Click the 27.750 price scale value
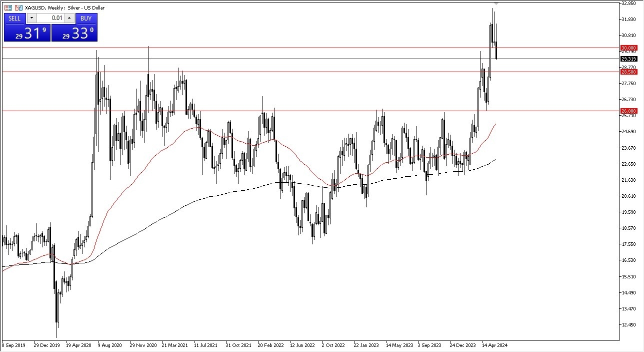Image resolution: width=644 pixels, height=352 pixels. pos(628,84)
